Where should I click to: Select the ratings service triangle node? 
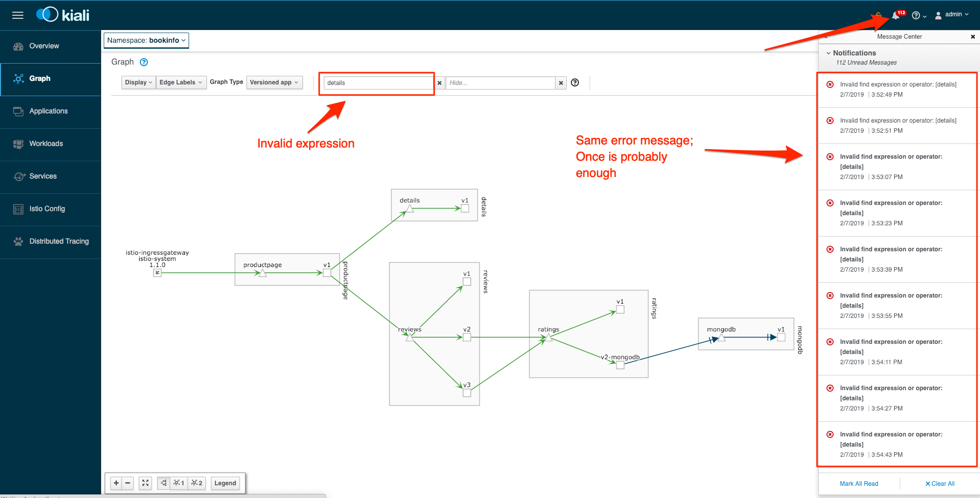click(x=548, y=337)
